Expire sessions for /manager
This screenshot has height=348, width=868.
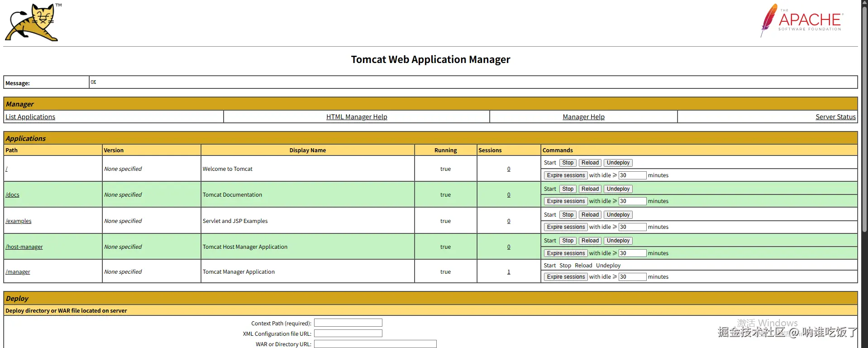pyautogui.click(x=566, y=277)
